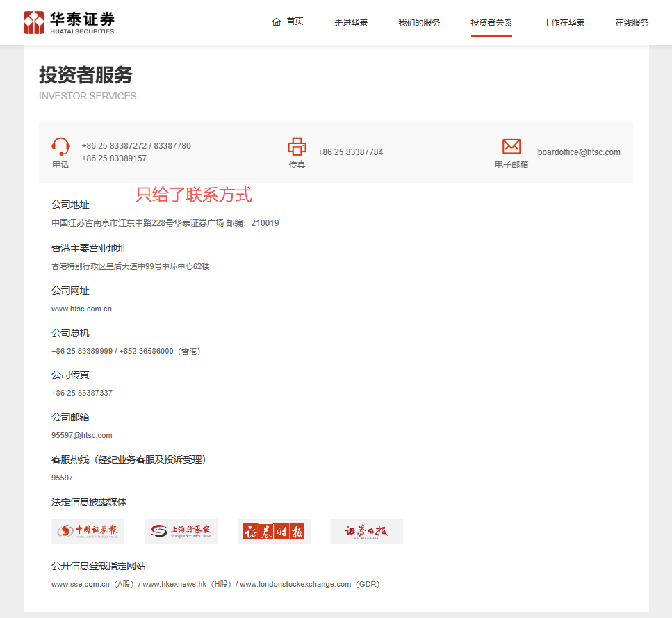Image resolution: width=672 pixels, height=618 pixels.
Task: Click the telephone headset icon
Action: tap(60, 147)
